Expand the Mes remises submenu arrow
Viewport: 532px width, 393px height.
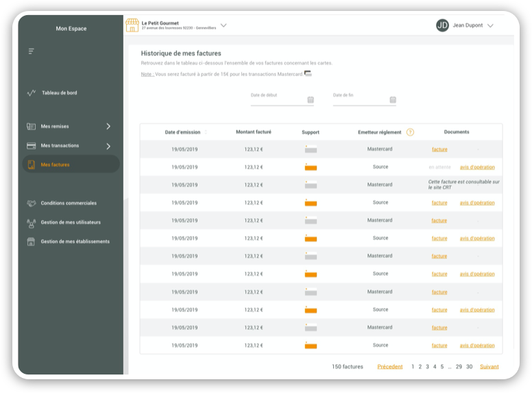(x=108, y=126)
